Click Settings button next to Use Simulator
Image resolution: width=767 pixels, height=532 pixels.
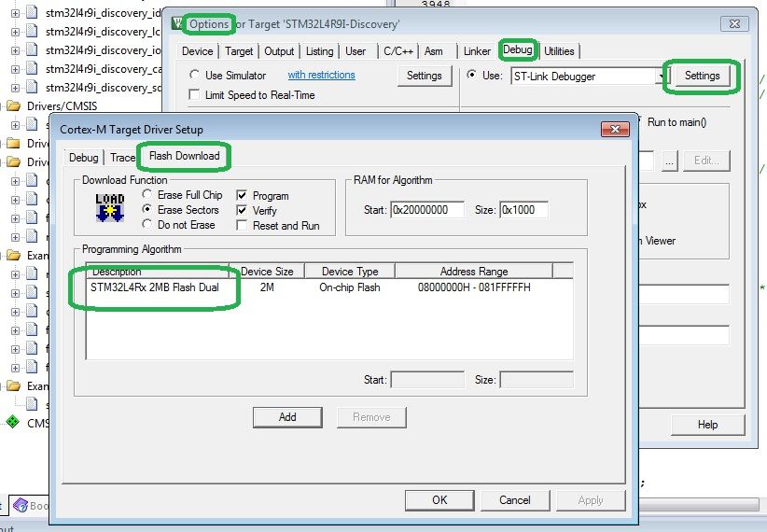pyautogui.click(x=425, y=76)
